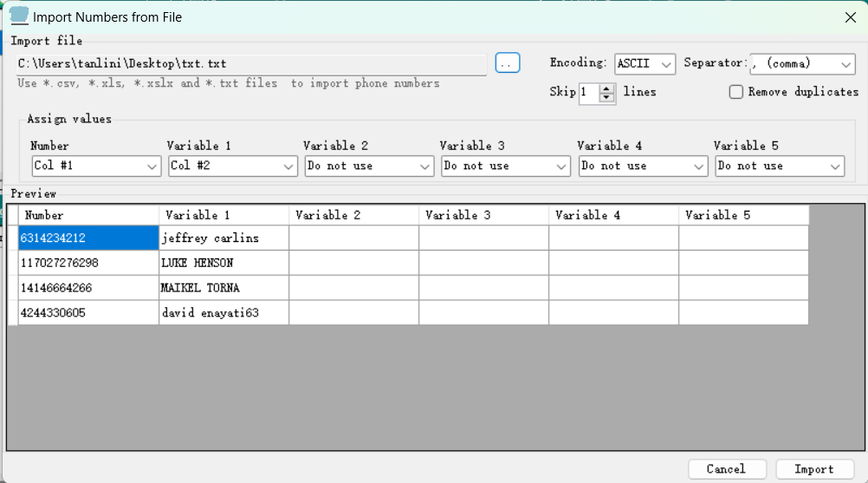Click the Variable 3 preview column header

(483, 215)
